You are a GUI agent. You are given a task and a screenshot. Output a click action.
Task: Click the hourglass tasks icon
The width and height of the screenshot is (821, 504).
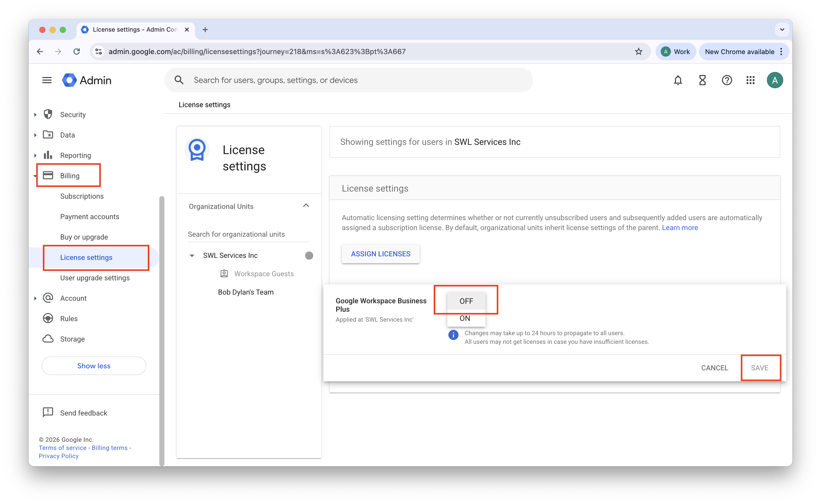702,80
